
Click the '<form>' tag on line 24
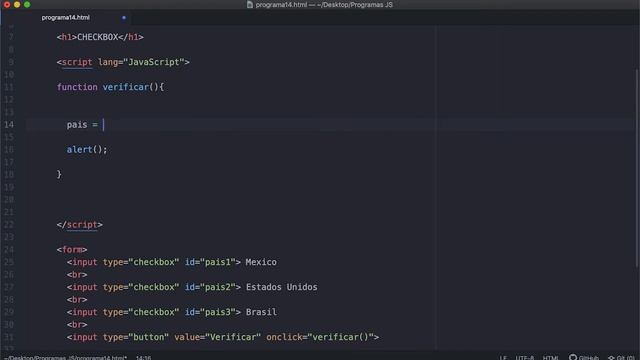(x=72, y=249)
